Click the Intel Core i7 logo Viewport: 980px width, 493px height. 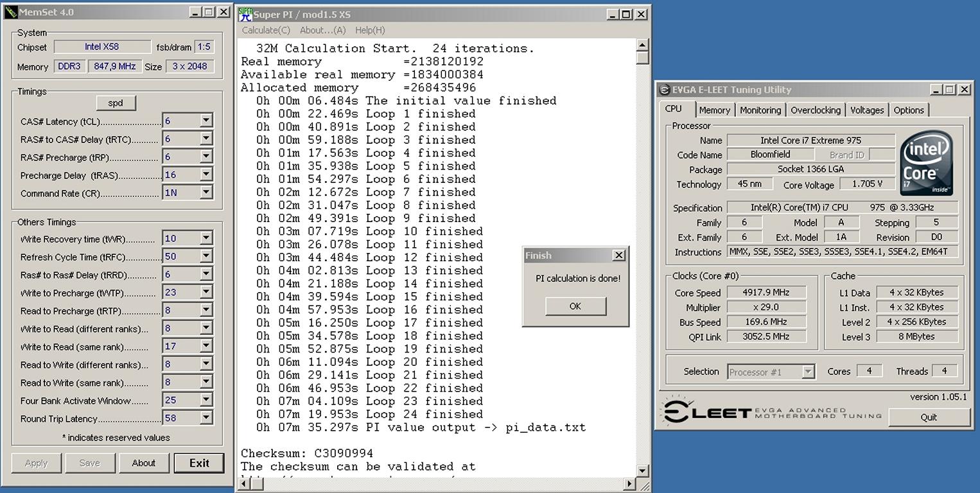(x=926, y=164)
